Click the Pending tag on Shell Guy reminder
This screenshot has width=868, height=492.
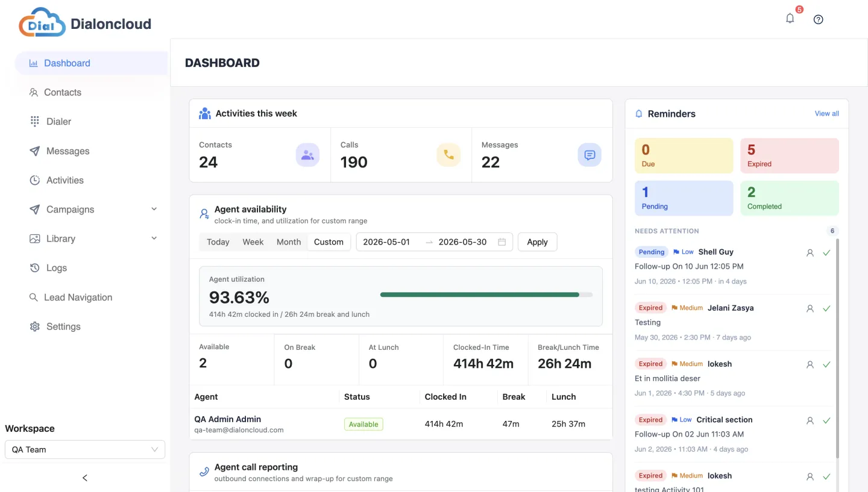click(x=652, y=252)
